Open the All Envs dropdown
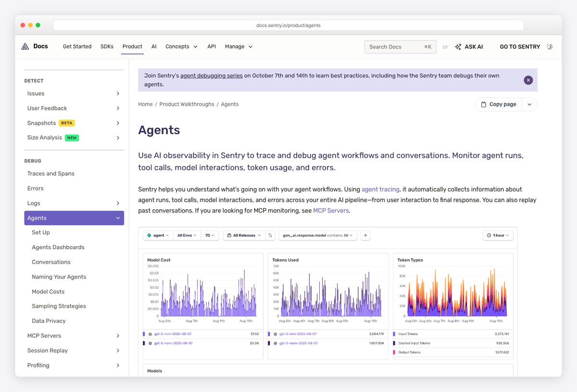The height and width of the screenshot is (392, 577). point(187,236)
